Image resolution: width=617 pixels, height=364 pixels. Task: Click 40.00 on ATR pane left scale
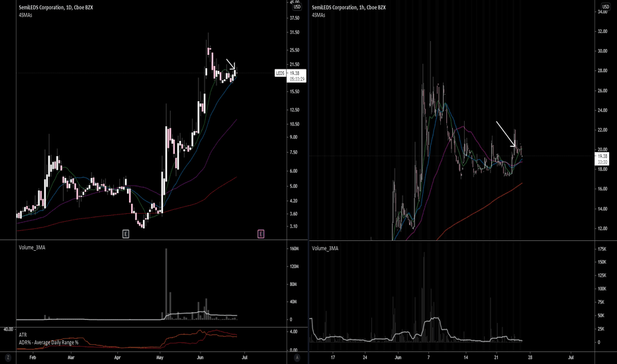pyautogui.click(x=8, y=329)
